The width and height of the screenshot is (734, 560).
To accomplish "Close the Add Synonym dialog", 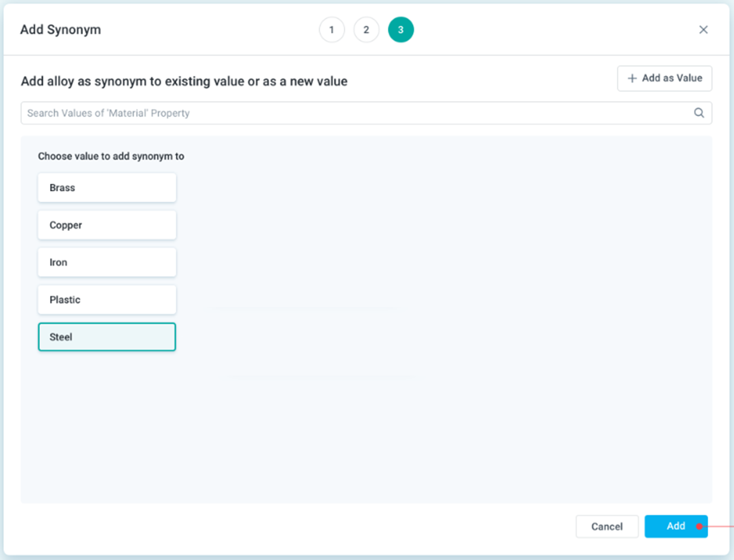I will (x=703, y=30).
